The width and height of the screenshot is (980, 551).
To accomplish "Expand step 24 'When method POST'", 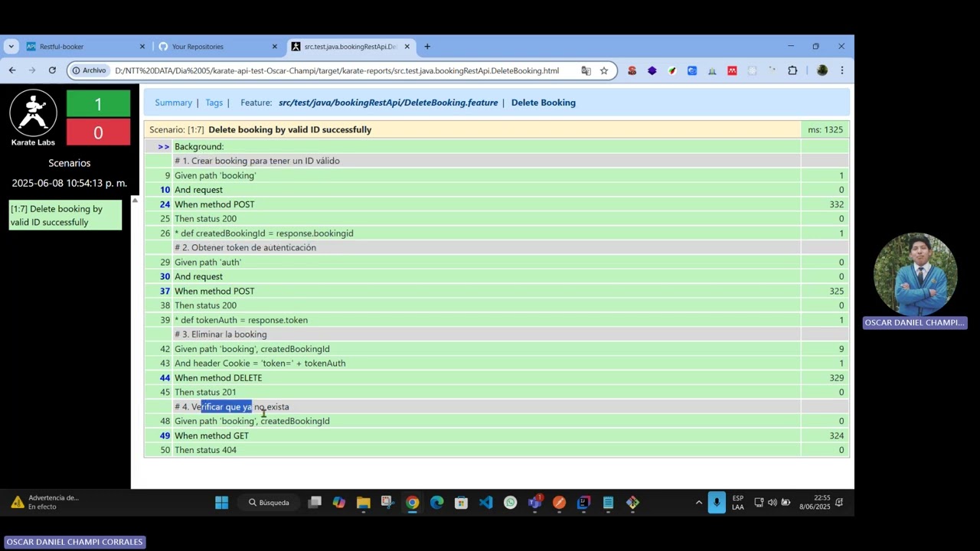I will [x=165, y=204].
